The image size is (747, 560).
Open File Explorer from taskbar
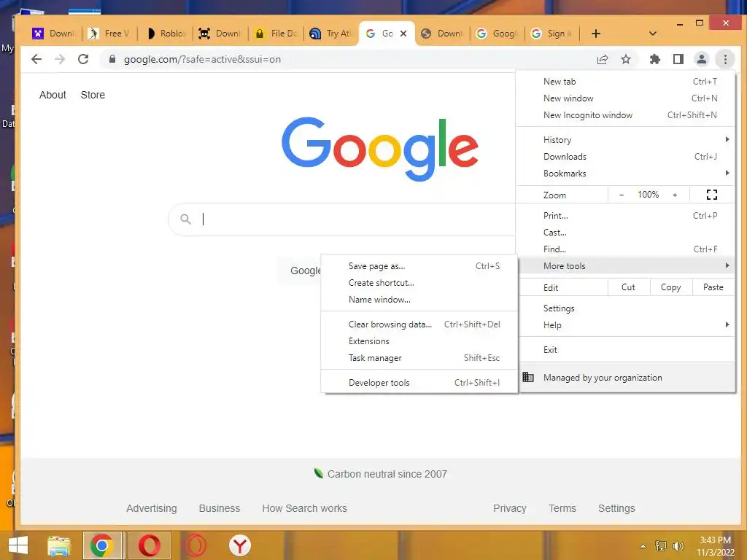click(59, 545)
